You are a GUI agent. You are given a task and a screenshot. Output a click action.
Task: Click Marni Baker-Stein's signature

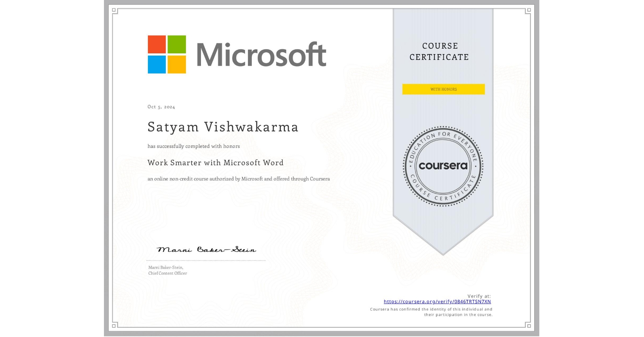pyautogui.click(x=206, y=249)
